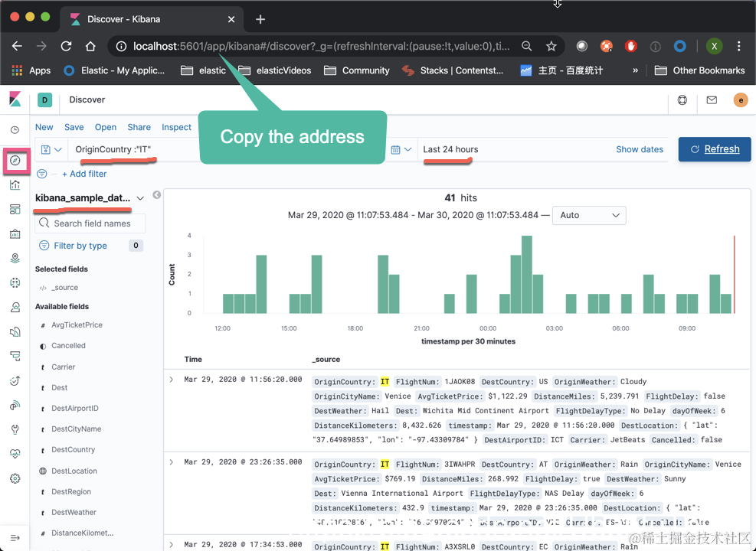
Task: Change index pattern kibana_sample_dat dropdown
Action: [x=90, y=198]
